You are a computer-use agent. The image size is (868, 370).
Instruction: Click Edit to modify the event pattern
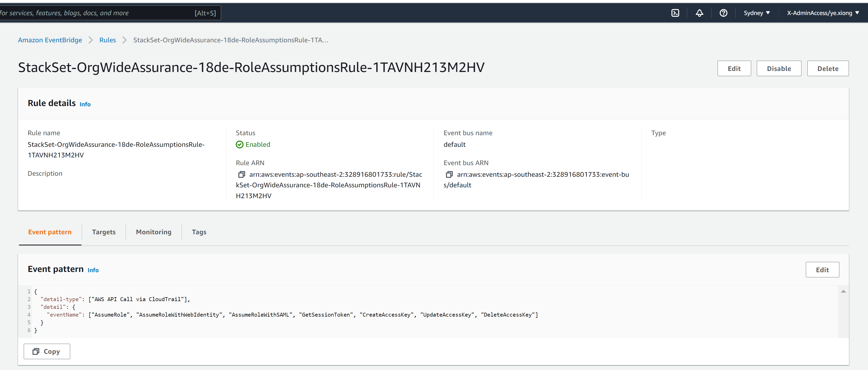tap(822, 270)
